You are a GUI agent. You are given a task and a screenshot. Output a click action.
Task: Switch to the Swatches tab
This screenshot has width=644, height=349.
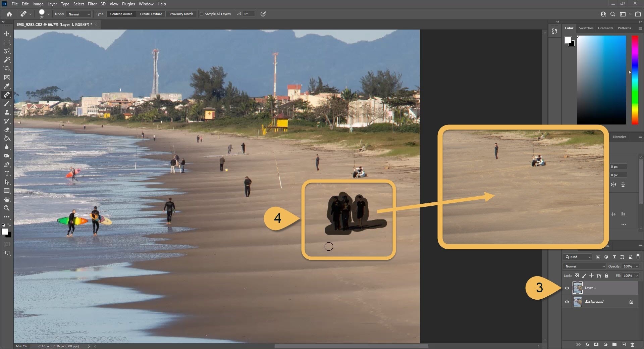[x=586, y=28]
